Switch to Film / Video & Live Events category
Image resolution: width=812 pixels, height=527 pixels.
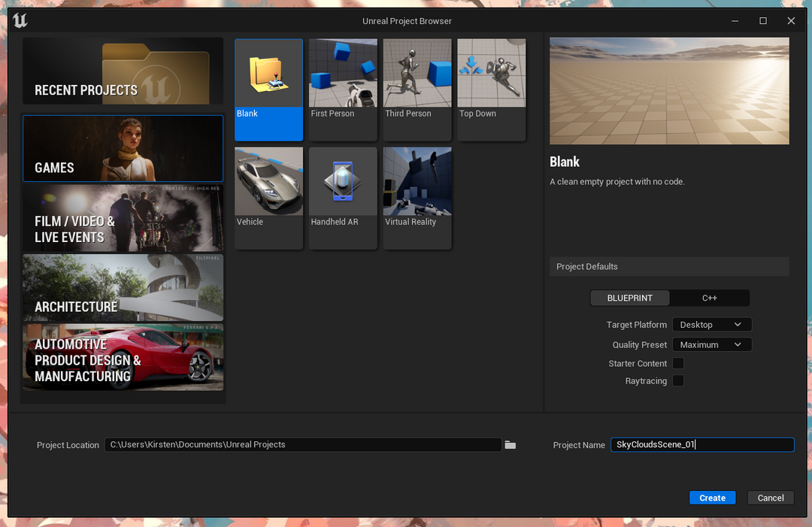point(123,219)
